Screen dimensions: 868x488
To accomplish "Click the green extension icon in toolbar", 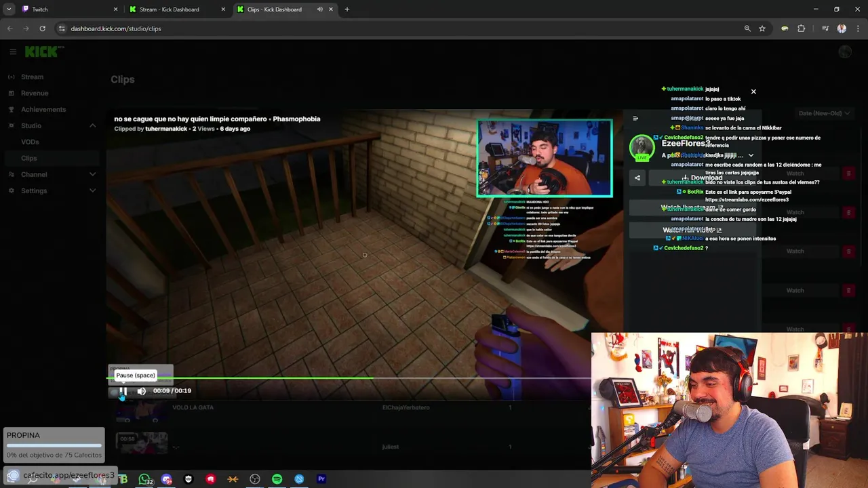I will (785, 28).
